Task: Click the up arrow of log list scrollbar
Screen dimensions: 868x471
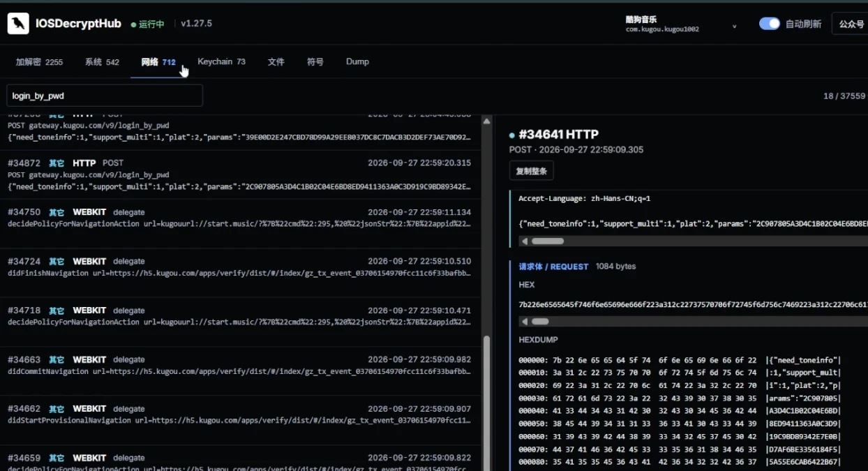Action: pos(487,121)
